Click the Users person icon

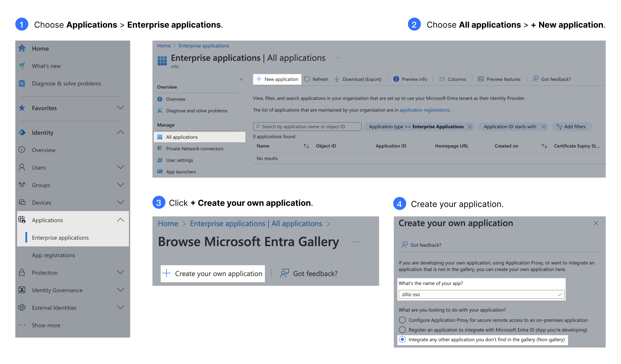22,167
